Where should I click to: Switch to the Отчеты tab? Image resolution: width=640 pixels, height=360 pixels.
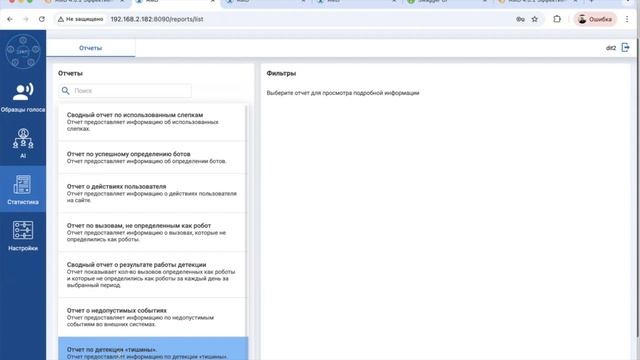(91, 48)
